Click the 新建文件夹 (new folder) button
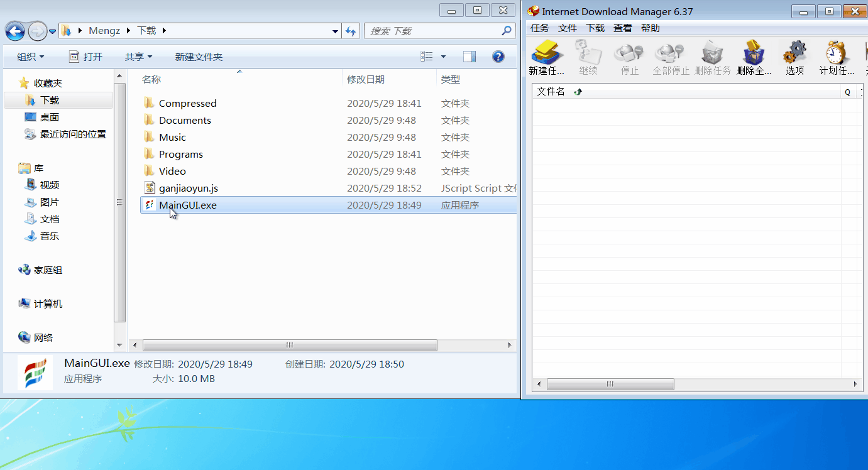Image resolution: width=868 pixels, height=470 pixels. click(x=199, y=57)
